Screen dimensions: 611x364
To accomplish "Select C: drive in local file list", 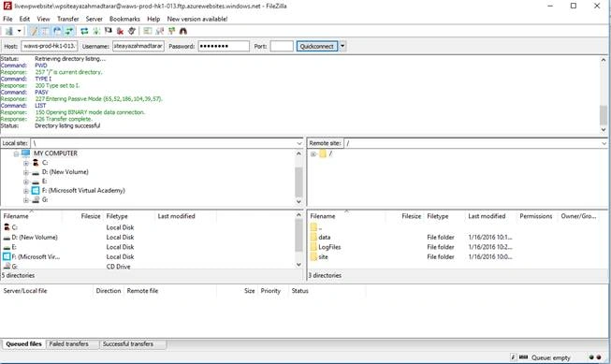I will pos(14,227).
